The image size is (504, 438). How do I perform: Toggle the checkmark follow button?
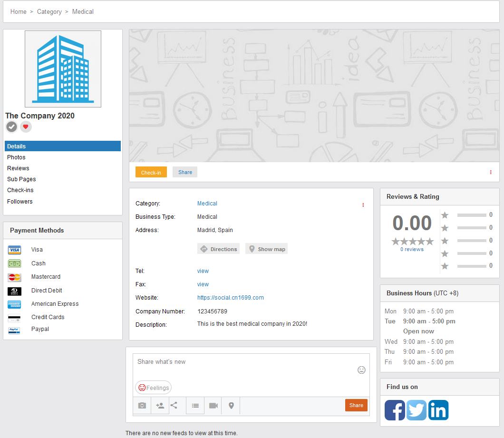(11, 127)
